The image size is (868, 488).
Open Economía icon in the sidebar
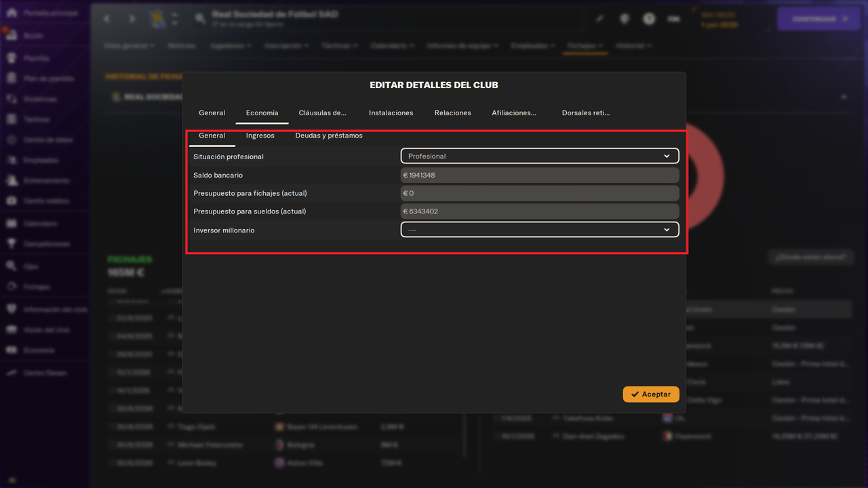12,350
